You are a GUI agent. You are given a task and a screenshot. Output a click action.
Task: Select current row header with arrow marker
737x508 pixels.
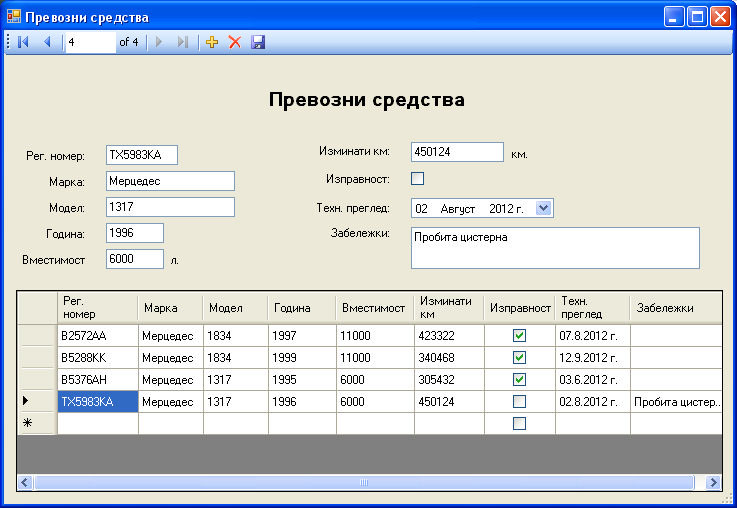coord(37,401)
